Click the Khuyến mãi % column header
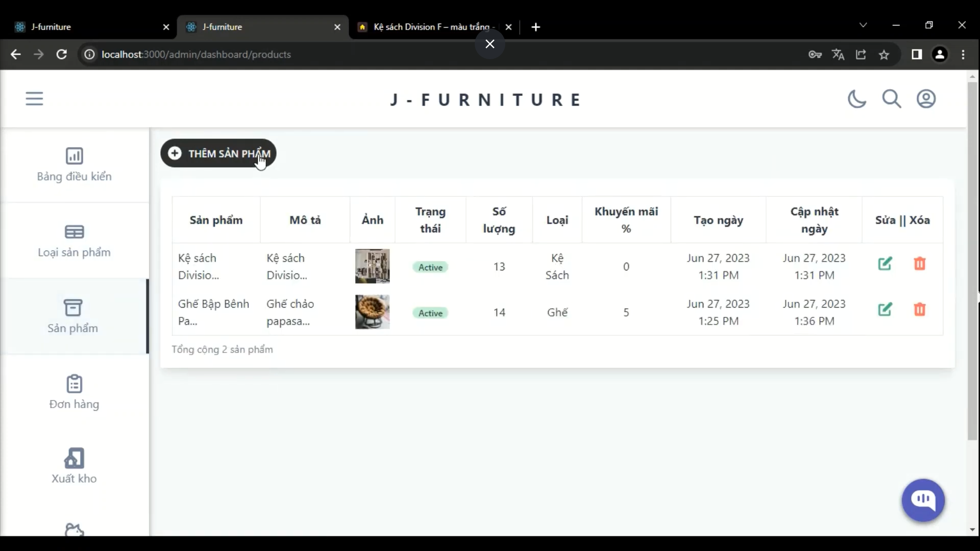The image size is (980, 551). [626, 220]
